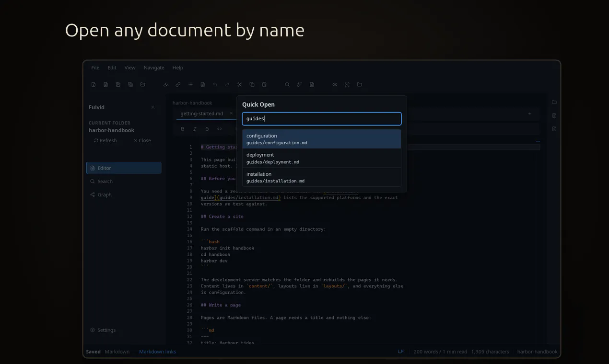This screenshot has width=609, height=364.
Task: Click the 'harbor dev' code line
Action: tap(214, 261)
